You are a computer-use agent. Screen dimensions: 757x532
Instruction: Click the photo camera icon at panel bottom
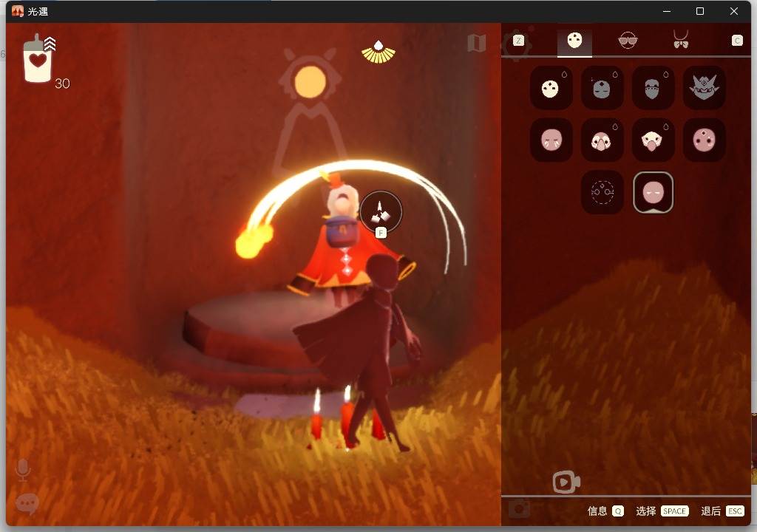(519, 509)
